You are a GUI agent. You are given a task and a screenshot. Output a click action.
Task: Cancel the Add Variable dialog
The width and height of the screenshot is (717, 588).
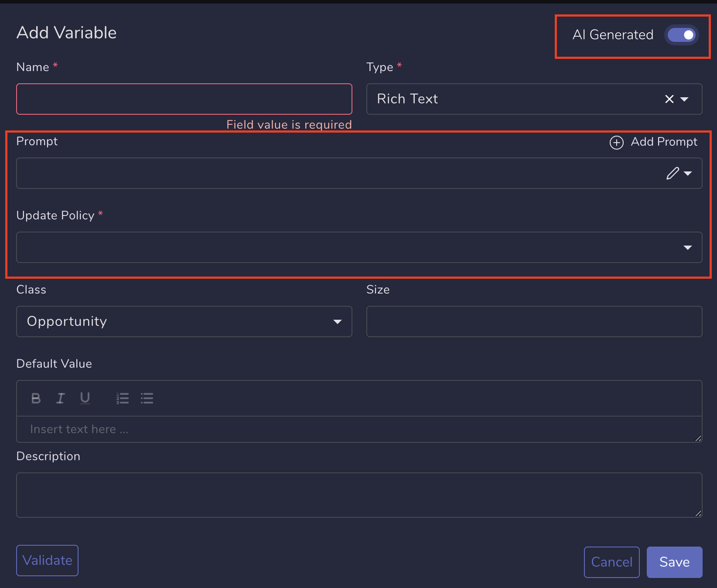[611, 562]
